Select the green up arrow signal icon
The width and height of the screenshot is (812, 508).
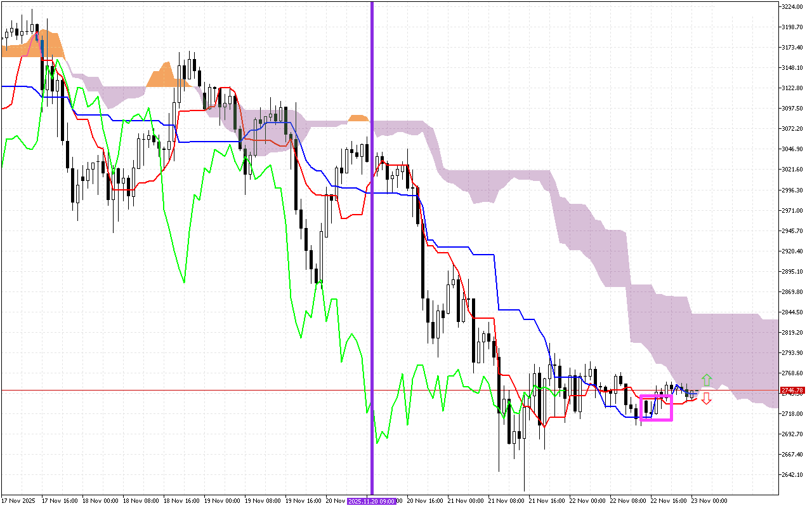tap(707, 378)
